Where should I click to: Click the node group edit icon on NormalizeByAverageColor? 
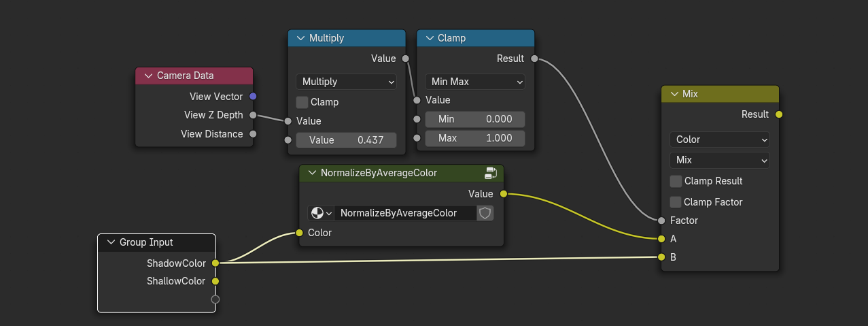(x=490, y=173)
